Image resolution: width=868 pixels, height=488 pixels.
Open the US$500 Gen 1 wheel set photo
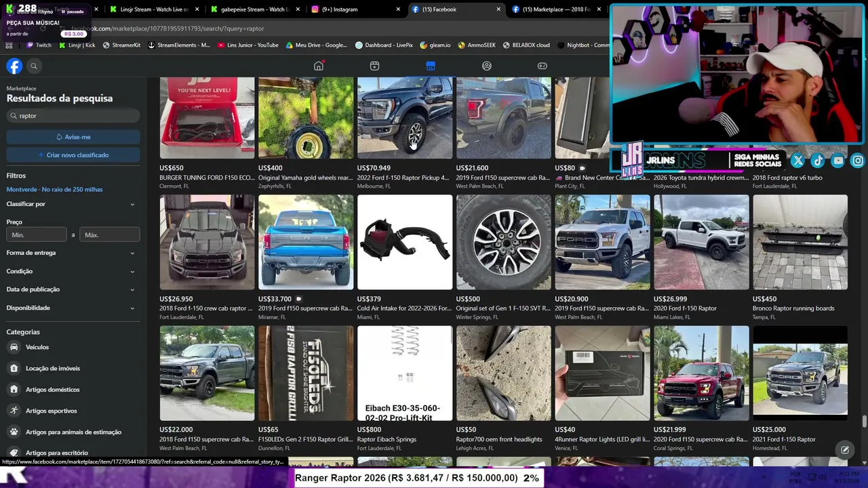point(504,242)
